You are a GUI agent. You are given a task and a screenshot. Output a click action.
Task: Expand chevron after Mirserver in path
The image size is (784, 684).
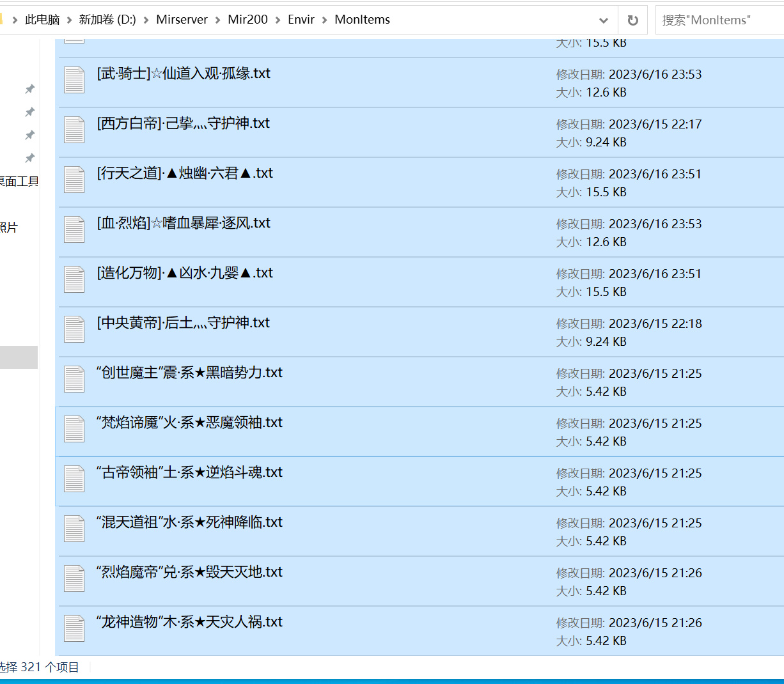click(218, 20)
